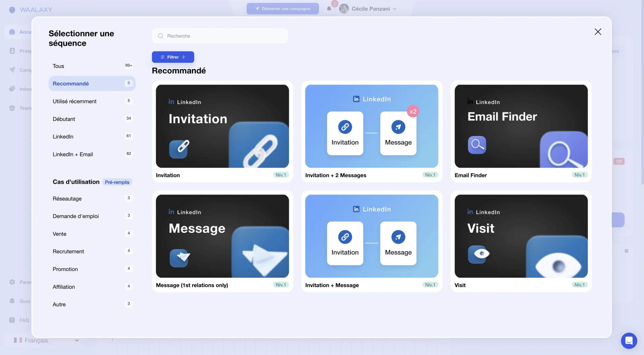The height and width of the screenshot is (355, 644).
Task: Open the LinkedIn + Email category
Action: click(x=92, y=154)
